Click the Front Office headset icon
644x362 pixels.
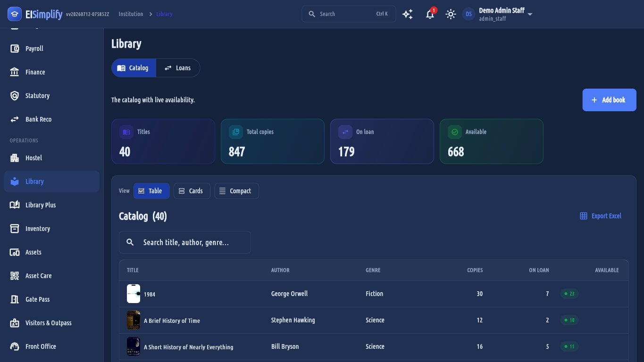15,346
